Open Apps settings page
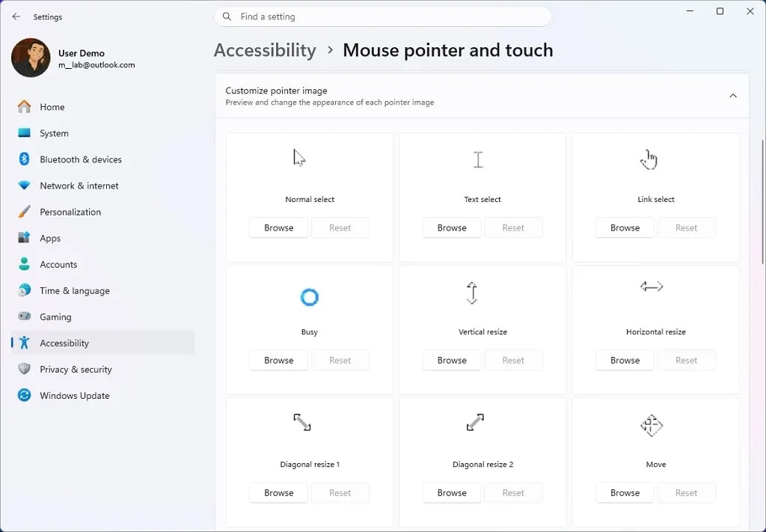The image size is (766, 532). click(x=102, y=238)
